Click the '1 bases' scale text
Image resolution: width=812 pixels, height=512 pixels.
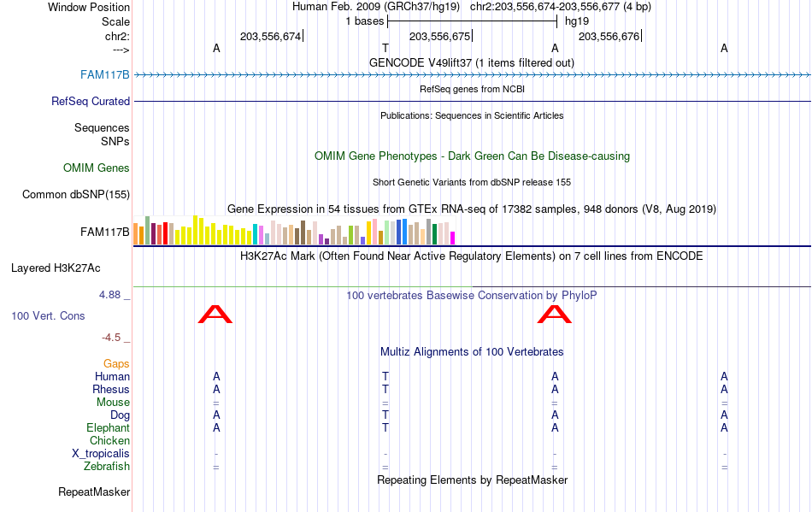[x=365, y=21]
